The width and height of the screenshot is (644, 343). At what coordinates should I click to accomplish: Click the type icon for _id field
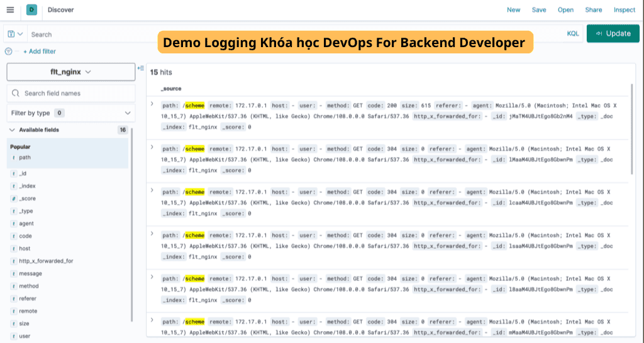(x=14, y=173)
